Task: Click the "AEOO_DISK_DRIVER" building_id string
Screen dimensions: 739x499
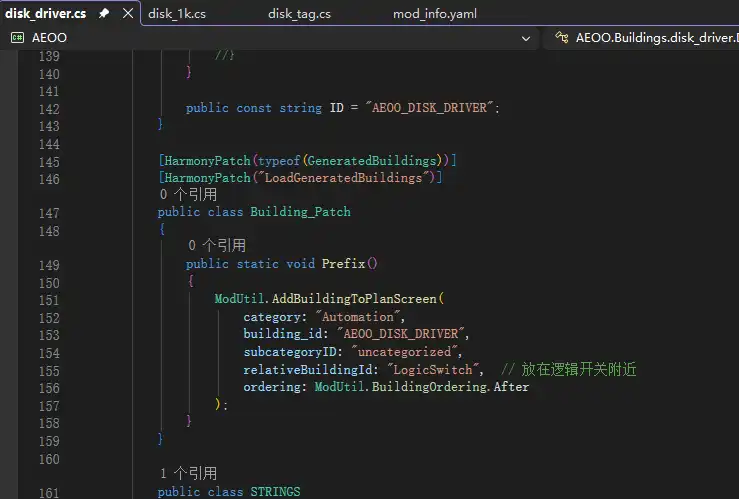Action: click(401, 334)
